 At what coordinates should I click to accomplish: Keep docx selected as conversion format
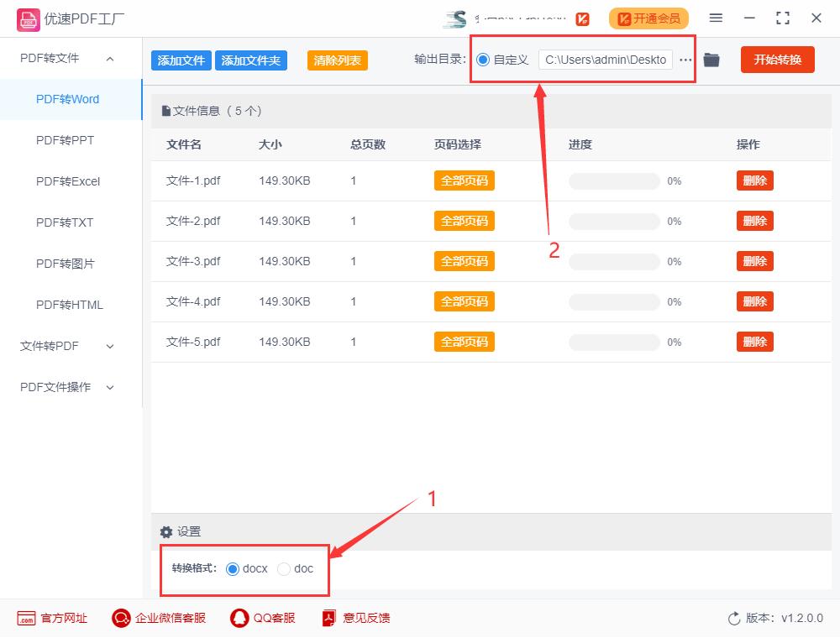232,569
